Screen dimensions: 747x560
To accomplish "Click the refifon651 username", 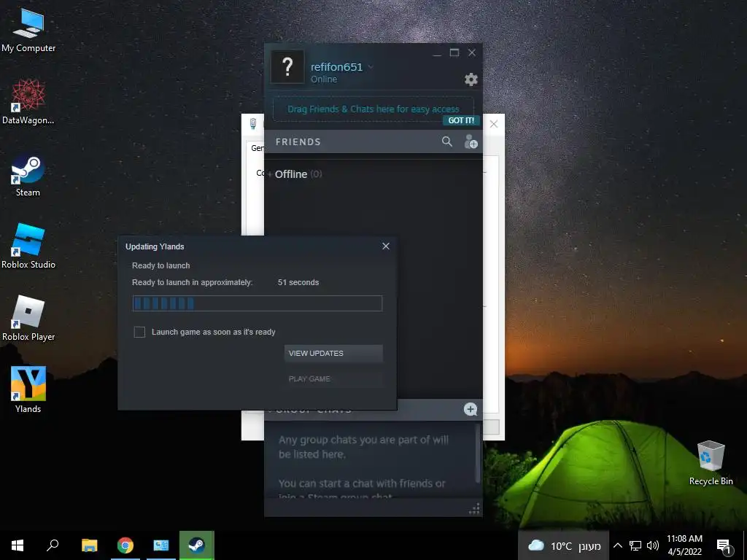I will [336, 67].
